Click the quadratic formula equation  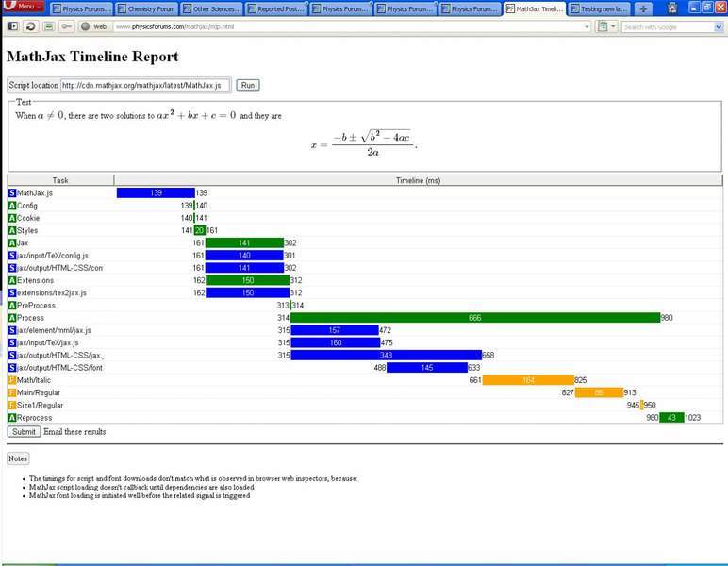coord(364,143)
